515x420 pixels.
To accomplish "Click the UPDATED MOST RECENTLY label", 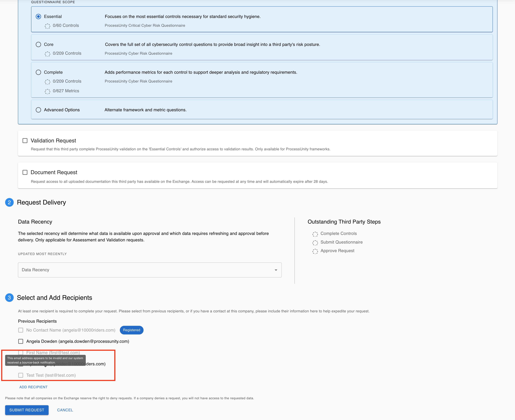I will pos(42,254).
